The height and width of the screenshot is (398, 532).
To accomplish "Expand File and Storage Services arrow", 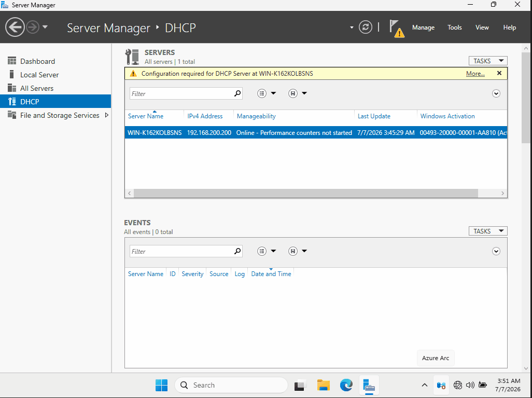I will [106, 115].
